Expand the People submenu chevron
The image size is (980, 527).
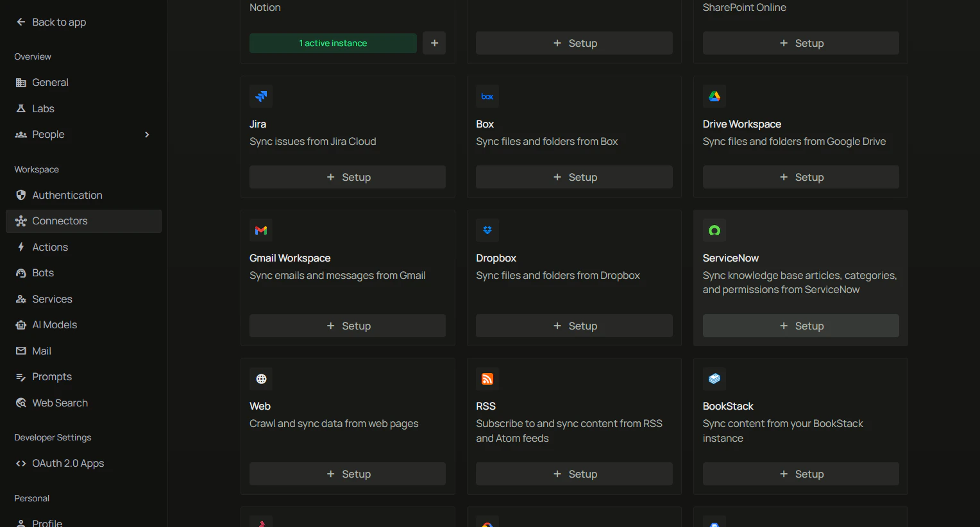147,135
